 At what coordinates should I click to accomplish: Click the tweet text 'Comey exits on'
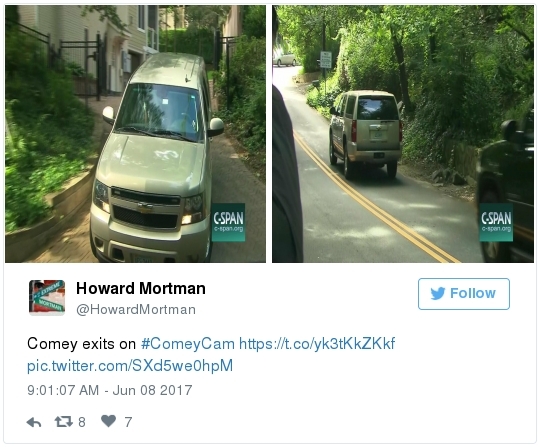[81, 344]
